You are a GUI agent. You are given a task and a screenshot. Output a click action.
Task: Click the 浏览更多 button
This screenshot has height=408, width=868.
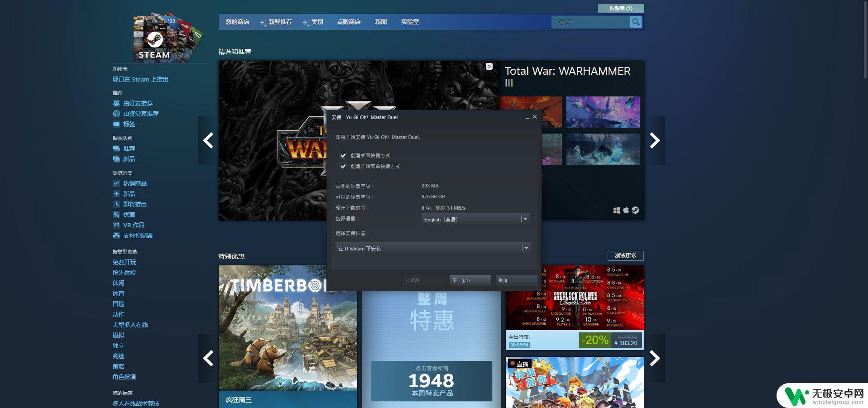tap(625, 256)
